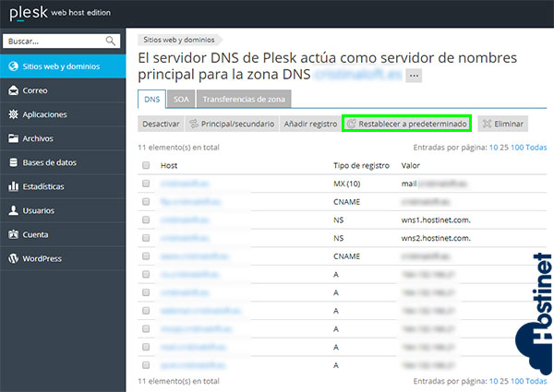Open the Transferencias de zona tab

click(244, 99)
